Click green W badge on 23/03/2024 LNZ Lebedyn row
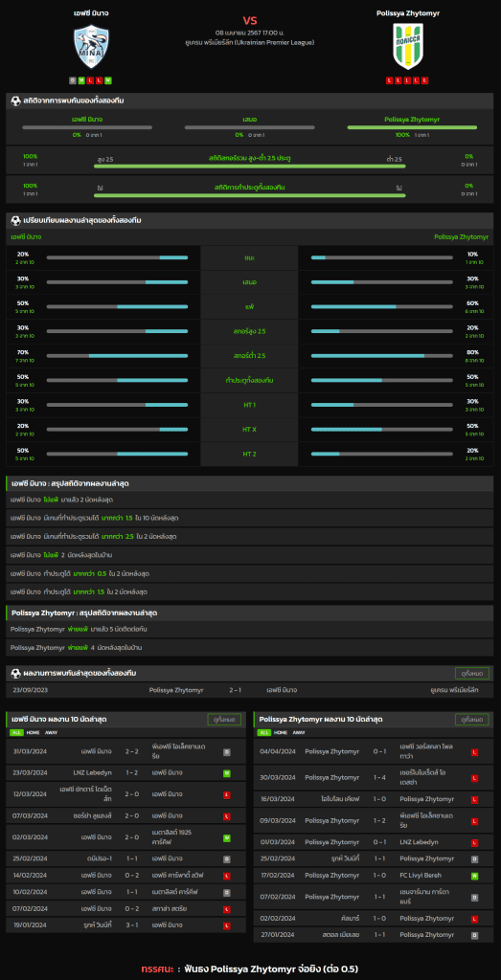 pos(226,773)
